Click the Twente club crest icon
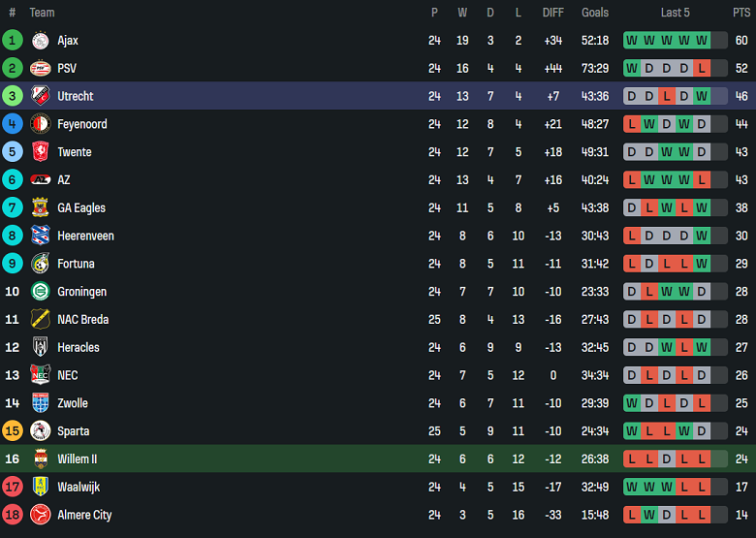This screenshot has height=538, width=756. [40, 152]
